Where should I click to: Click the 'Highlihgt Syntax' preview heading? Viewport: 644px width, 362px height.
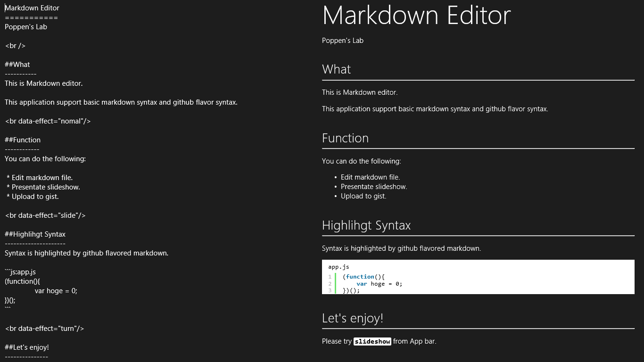366,225
